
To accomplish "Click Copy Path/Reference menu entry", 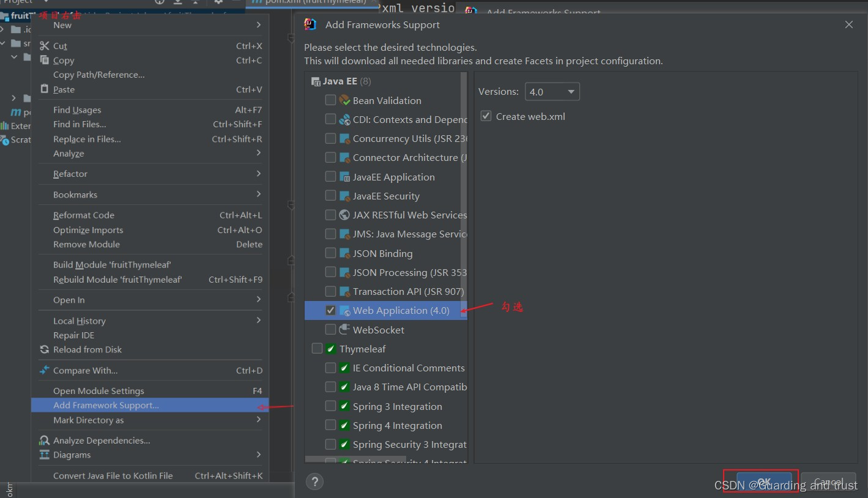I will click(x=150, y=75).
